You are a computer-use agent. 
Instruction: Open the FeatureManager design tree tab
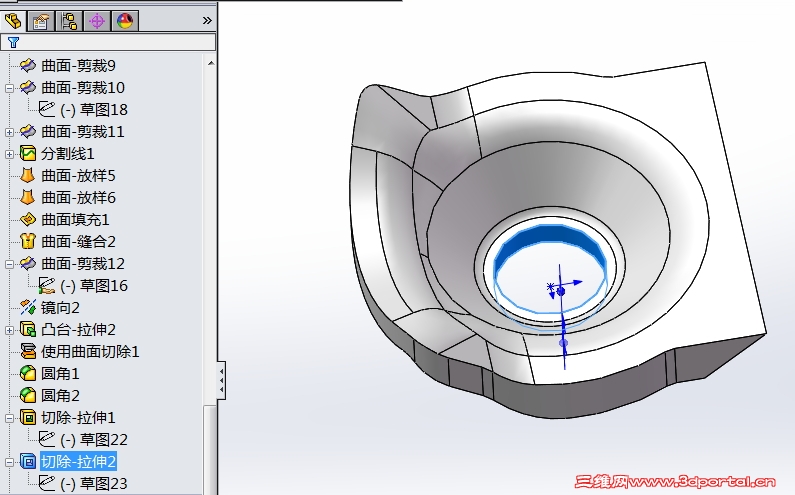(13, 21)
